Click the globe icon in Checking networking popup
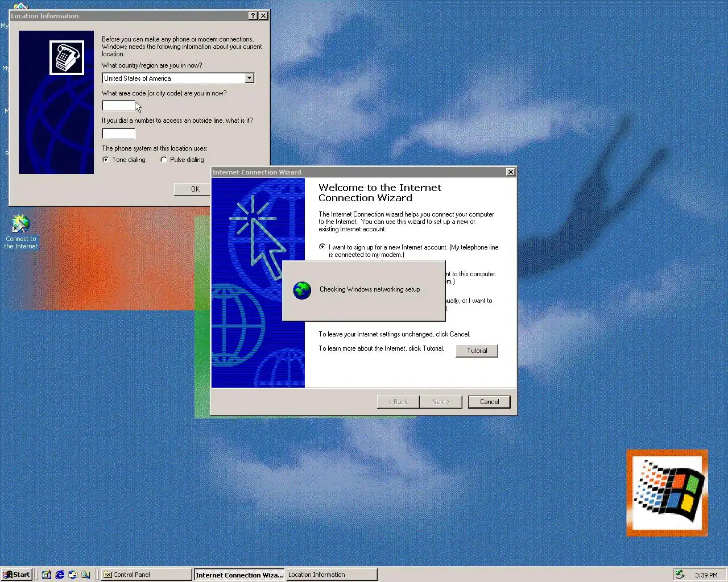 coord(302,290)
